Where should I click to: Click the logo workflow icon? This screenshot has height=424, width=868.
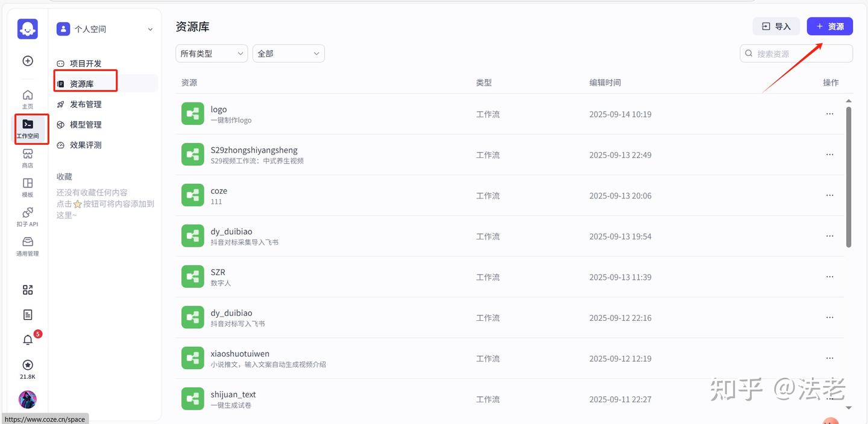pos(193,114)
